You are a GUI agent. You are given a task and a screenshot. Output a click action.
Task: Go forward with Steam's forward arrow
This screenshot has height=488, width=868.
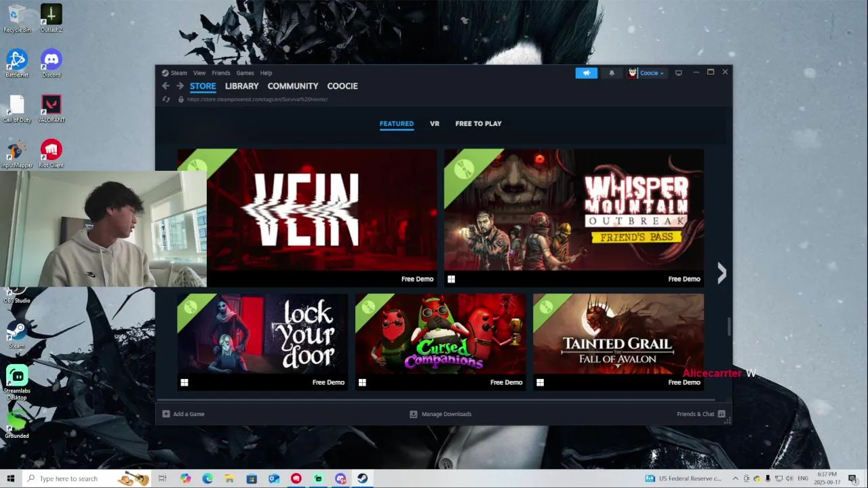(x=180, y=86)
